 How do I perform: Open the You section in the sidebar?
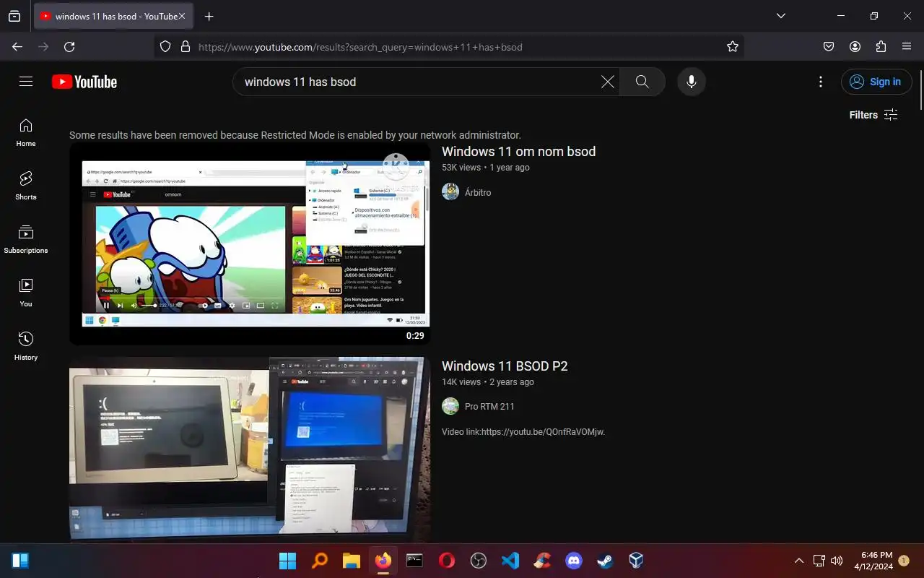point(26,293)
